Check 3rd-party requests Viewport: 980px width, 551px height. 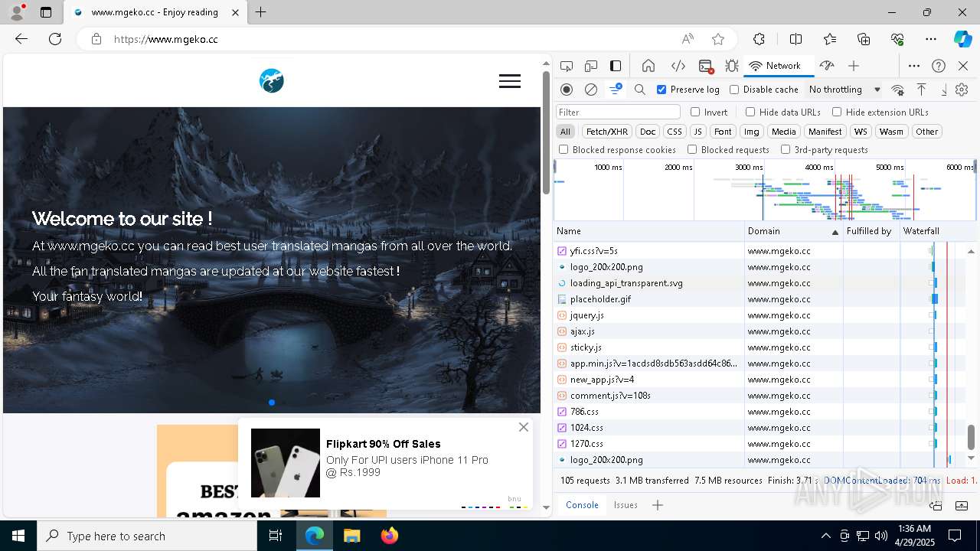(x=786, y=150)
